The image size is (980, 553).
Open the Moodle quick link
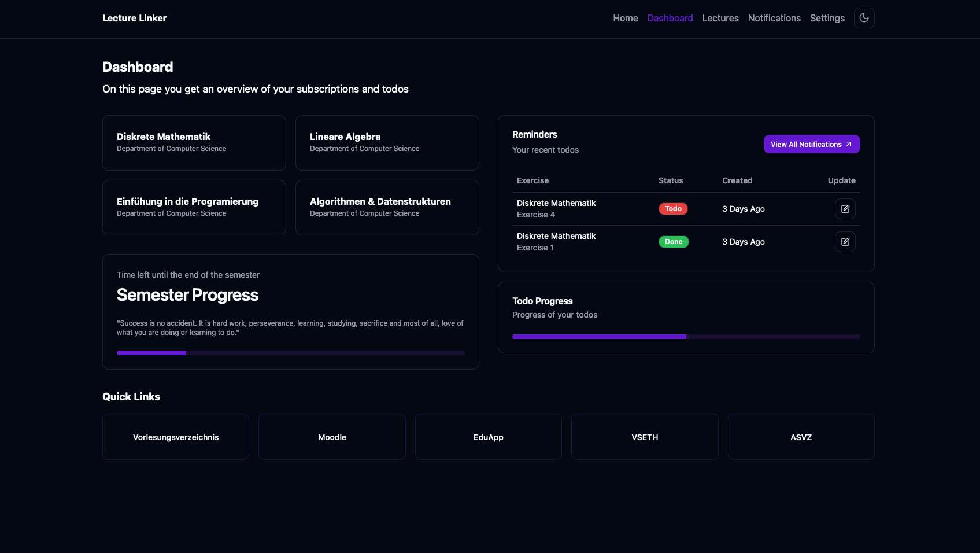click(332, 437)
